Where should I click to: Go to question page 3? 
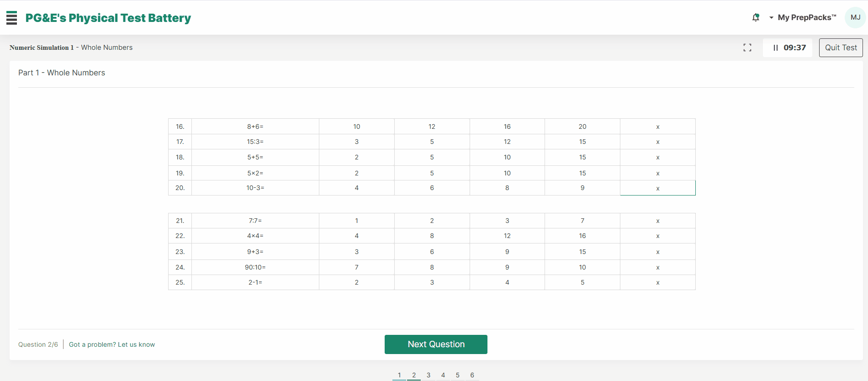[x=429, y=375]
